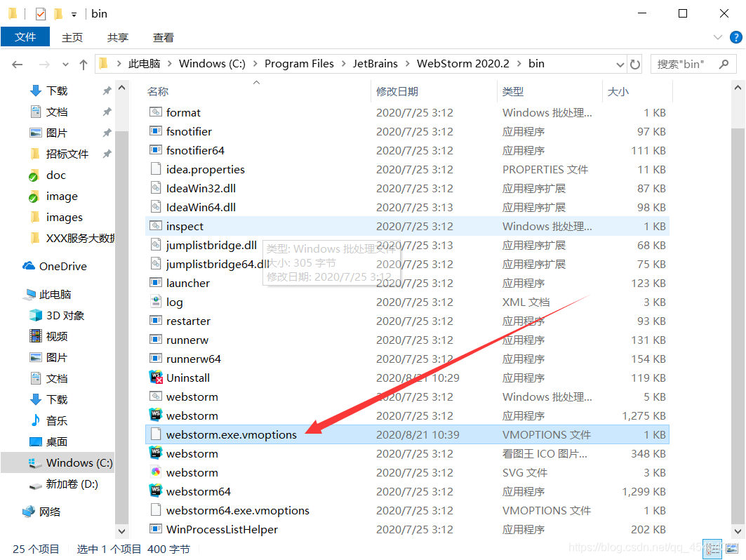
Task: Click the Back navigation arrow
Action: click(x=17, y=65)
